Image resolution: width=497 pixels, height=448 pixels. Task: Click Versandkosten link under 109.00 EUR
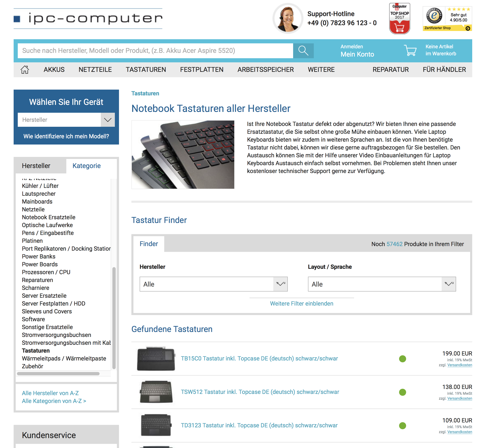[x=460, y=432]
